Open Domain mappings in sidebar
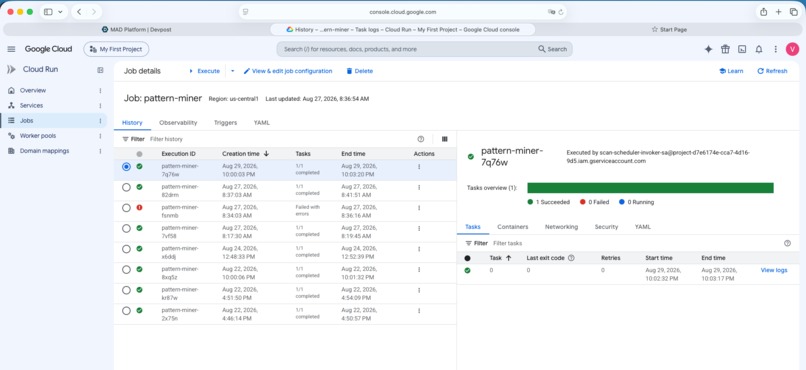The width and height of the screenshot is (806, 370). 44,151
